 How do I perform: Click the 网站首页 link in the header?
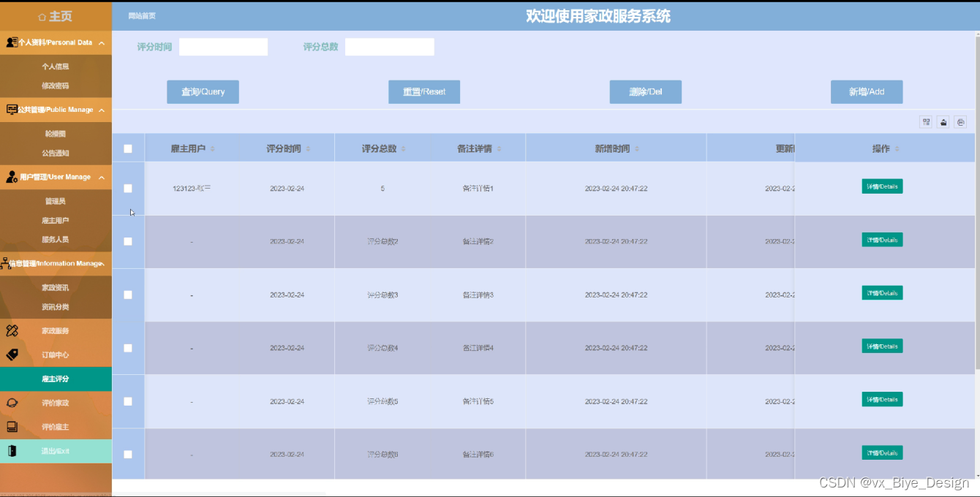coord(142,16)
